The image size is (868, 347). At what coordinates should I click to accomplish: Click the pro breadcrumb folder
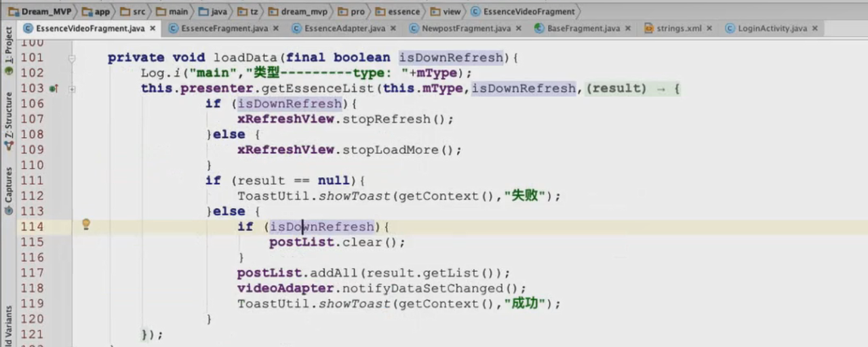coord(352,11)
